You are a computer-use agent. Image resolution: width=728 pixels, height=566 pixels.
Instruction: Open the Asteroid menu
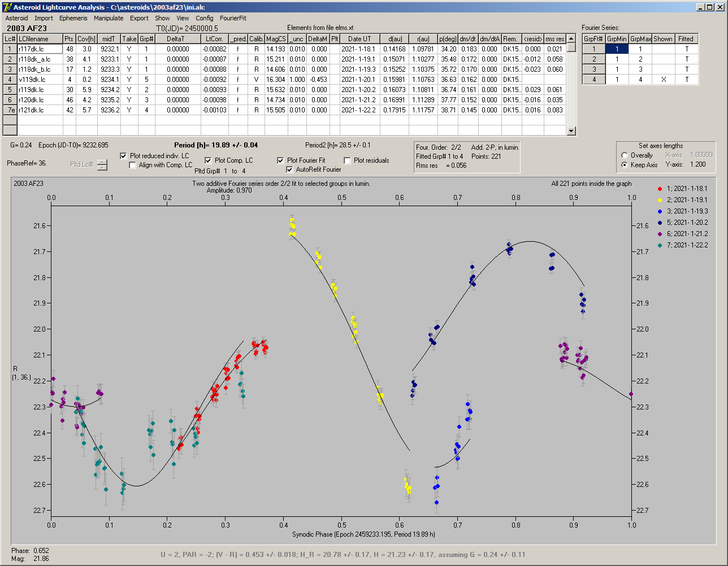[16, 18]
